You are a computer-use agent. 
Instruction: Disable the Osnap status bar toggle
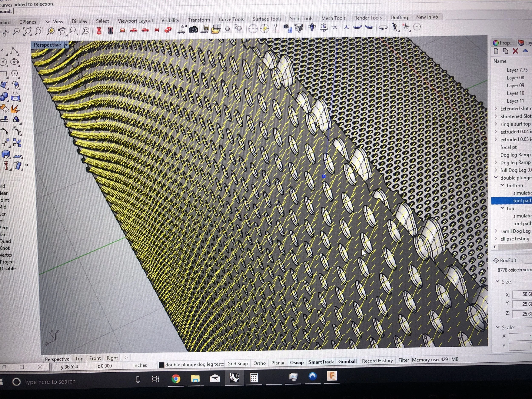click(x=297, y=362)
